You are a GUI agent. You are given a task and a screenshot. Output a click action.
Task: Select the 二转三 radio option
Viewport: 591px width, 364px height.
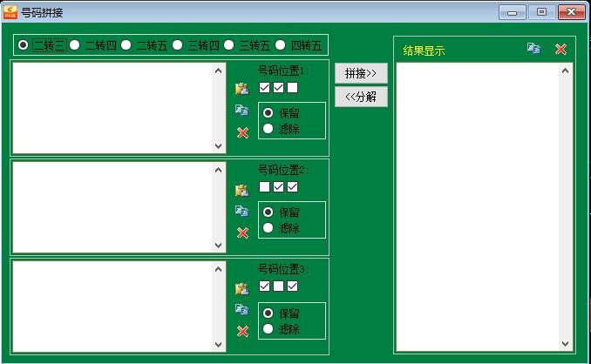[x=44, y=45]
